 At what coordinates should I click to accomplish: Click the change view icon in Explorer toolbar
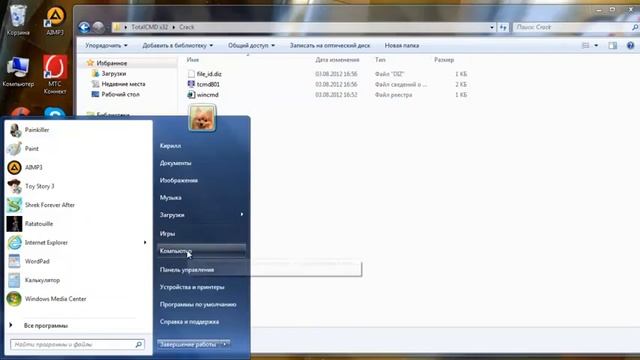coord(585,45)
